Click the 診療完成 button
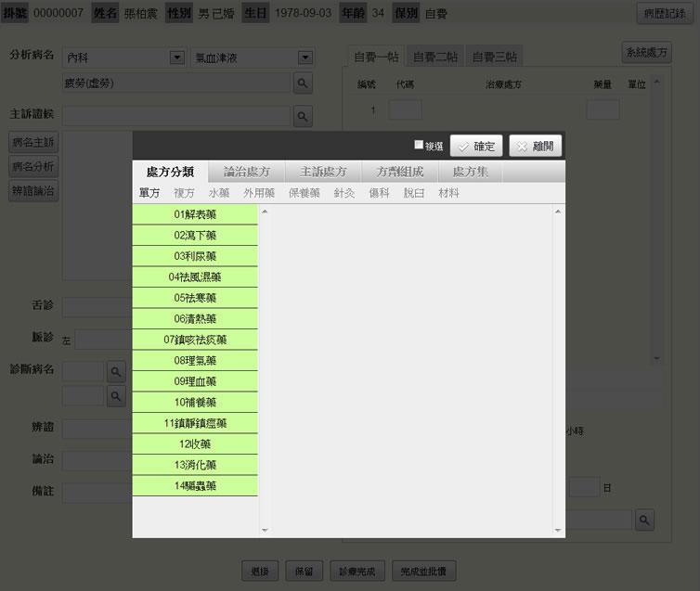The image size is (700, 591). 356,572
